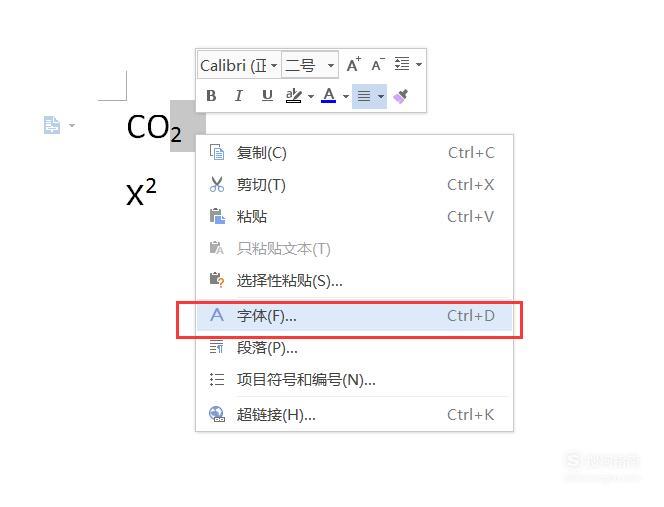Toggle Bold formatting in mini toolbar
The width and height of the screenshot is (664, 507).
pos(211,96)
